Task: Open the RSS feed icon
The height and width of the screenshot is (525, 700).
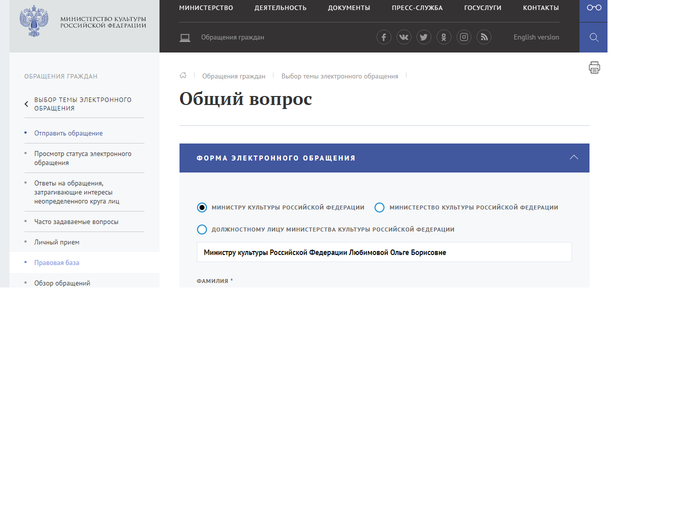Action: pos(484,37)
